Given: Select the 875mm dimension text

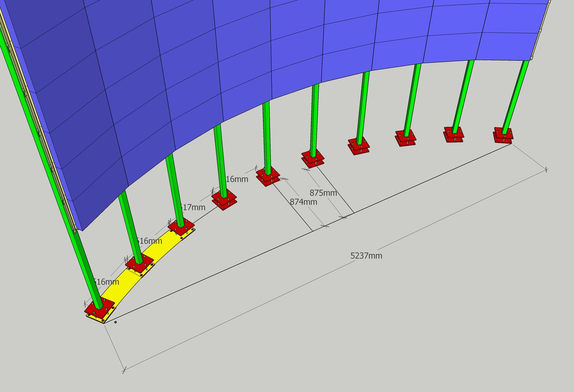Looking at the screenshot, I should point(323,193).
